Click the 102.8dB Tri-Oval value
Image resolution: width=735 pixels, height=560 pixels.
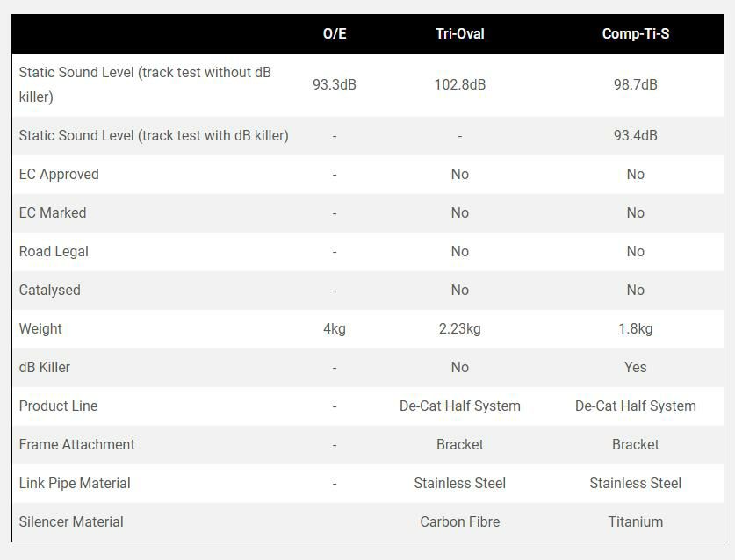point(459,85)
